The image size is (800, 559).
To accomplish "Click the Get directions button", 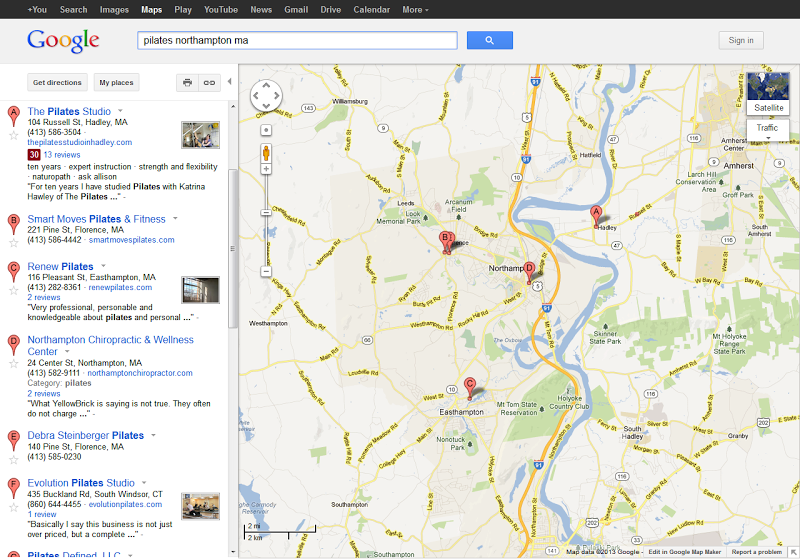I will coord(57,82).
